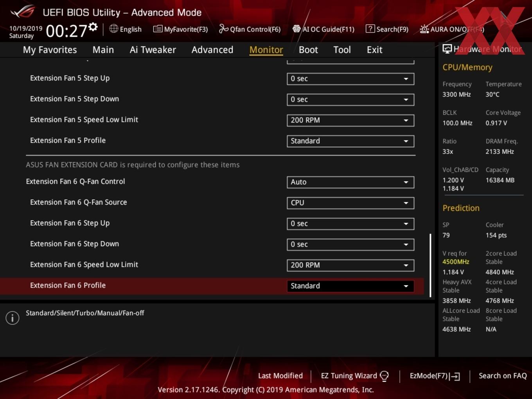
Task: Open Extension Fan 6 Q-Fan Source dropdown
Action: pos(350,203)
